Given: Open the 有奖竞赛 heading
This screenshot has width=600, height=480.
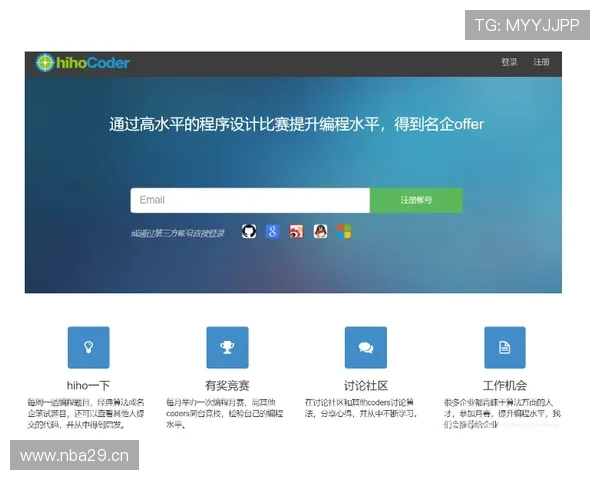Looking at the screenshot, I should click(x=227, y=385).
